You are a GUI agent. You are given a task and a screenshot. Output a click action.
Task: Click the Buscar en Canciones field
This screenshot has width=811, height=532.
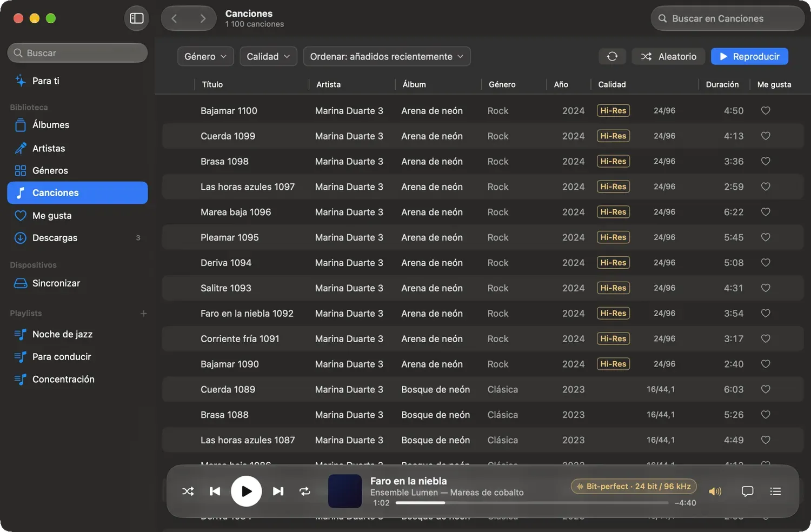point(727,18)
